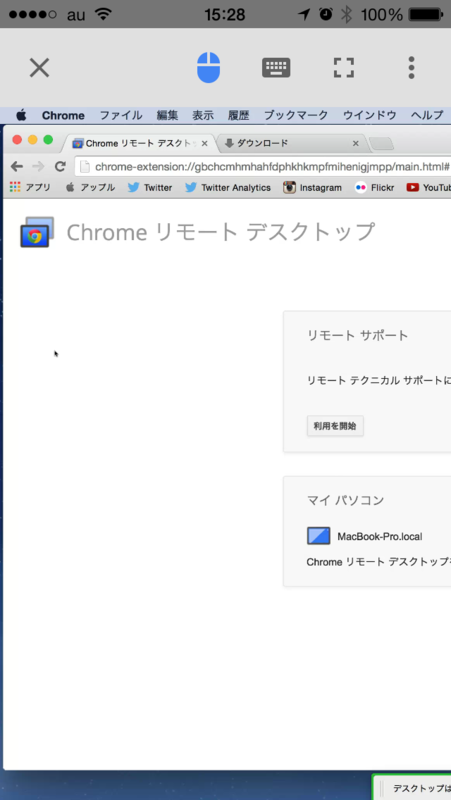Open the アプリ bookmarks shortcut
451x800 pixels.
point(30,188)
